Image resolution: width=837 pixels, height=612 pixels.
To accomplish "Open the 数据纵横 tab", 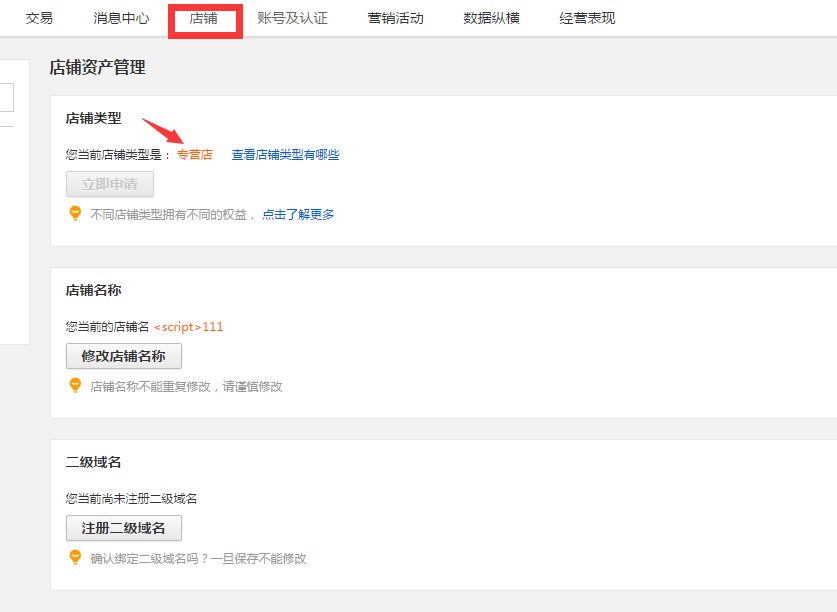I will tap(492, 18).
